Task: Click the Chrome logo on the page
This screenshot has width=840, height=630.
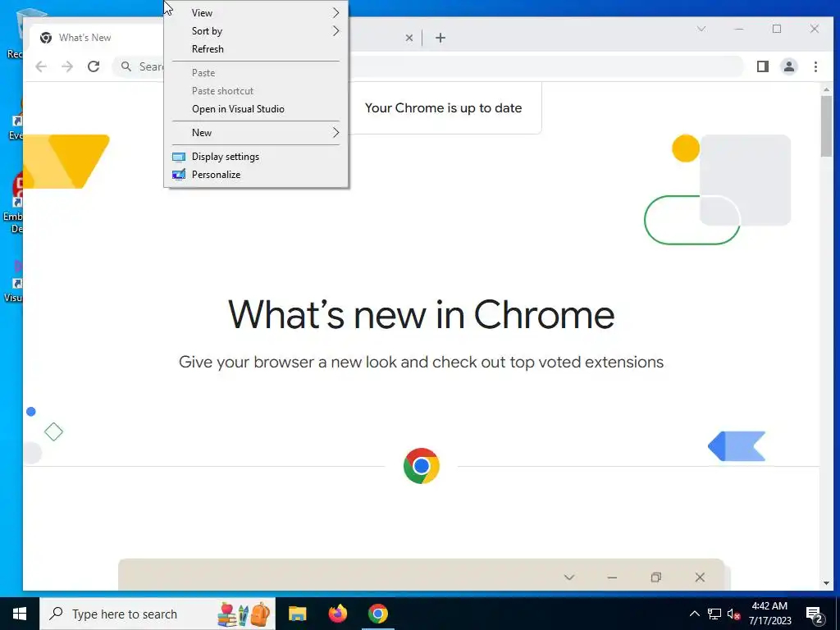Action: tap(422, 466)
